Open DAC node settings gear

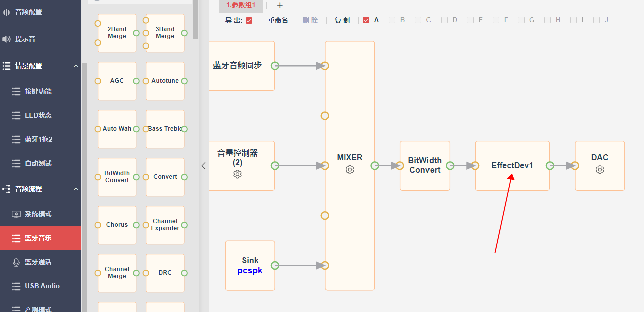click(600, 170)
